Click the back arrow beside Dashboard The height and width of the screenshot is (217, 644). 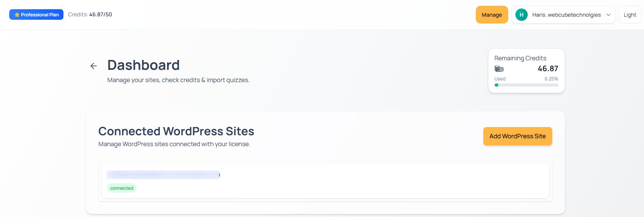click(x=93, y=66)
